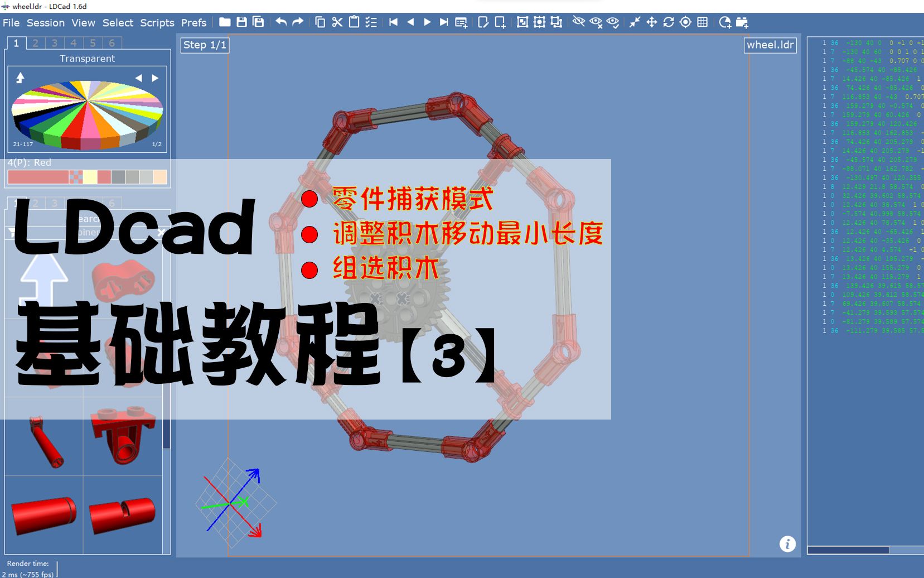Go to the next building step
924x578 pixels.
(427, 22)
